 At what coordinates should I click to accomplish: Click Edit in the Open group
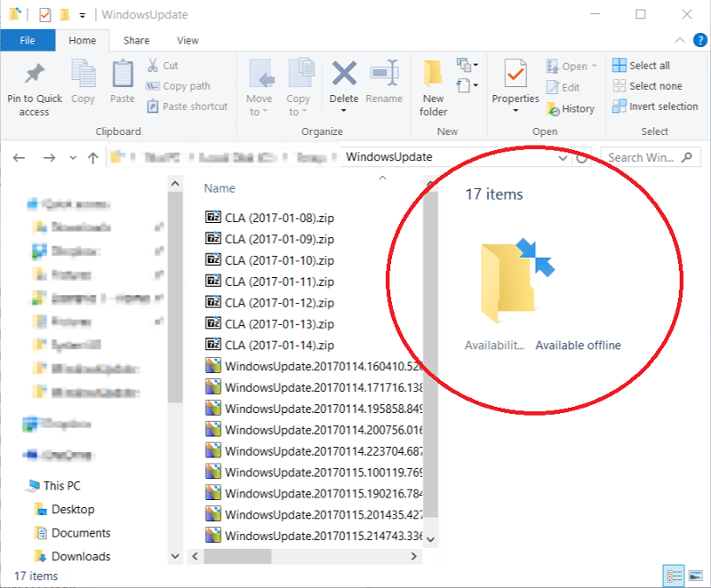[x=563, y=87]
